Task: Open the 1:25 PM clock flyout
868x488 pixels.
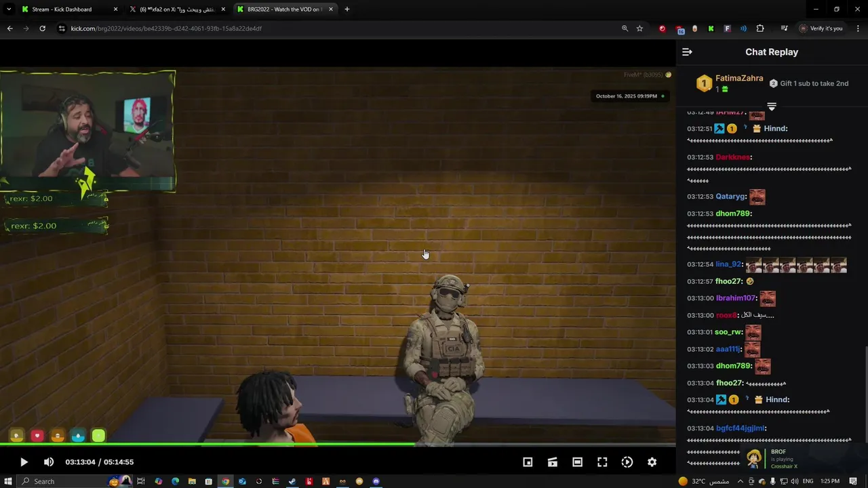Action: point(830,481)
